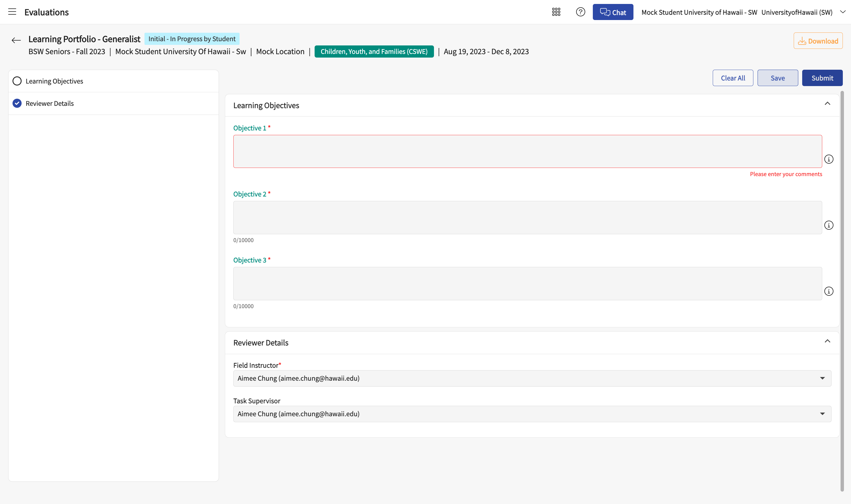The image size is (851, 504).
Task: Click 'BSW Seniors - Fall 2023' text
Action: pos(67,52)
